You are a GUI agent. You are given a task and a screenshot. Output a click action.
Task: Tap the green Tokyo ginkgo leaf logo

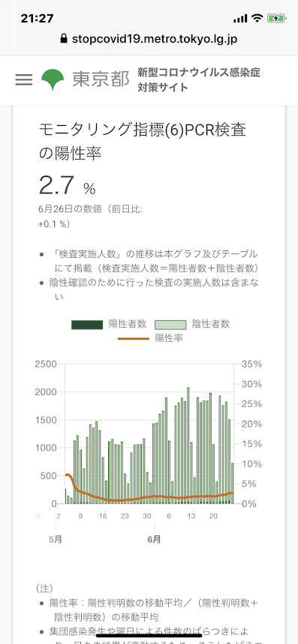(53, 79)
